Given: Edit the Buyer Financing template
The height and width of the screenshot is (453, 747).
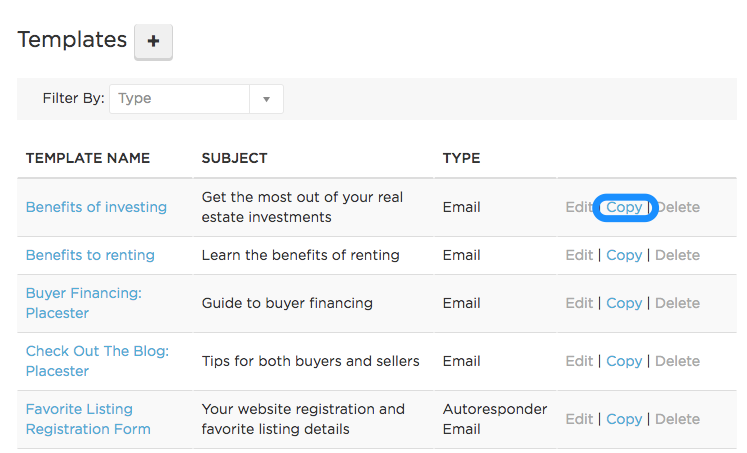Looking at the screenshot, I should pyautogui.click(x=579, y=303).
